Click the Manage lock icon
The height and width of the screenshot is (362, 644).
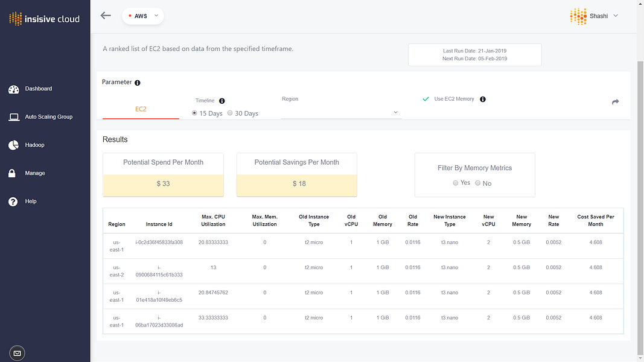(x=12, y=173)
